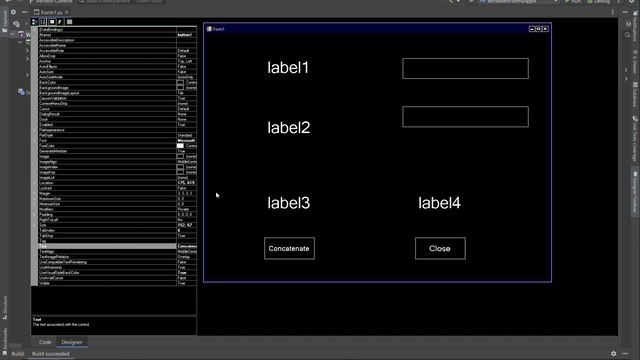This screenshot has width=640, height=360.
Task: Select the Enabled property row
Action: (117, 124)
